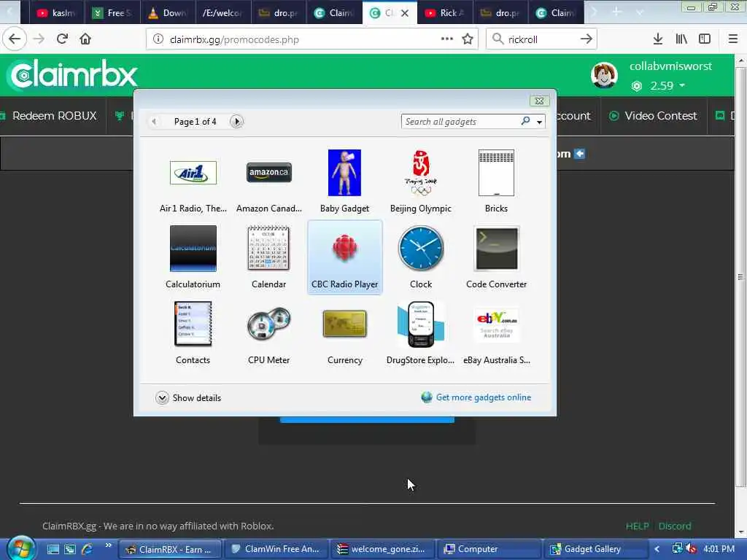Viewport: 747px width, 560px height.
Task: Click the page vertical scrollbar
Action: tap(740, 276)
